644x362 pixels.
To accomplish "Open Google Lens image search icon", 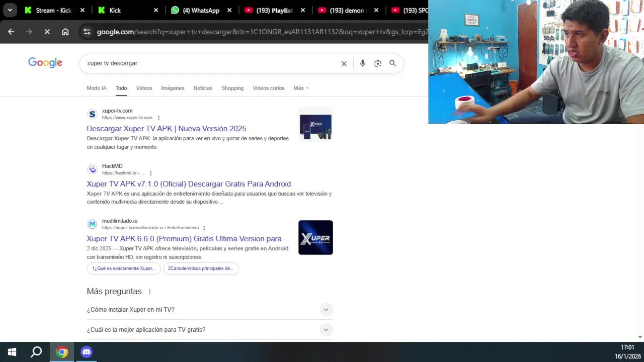I will (x=378, y=63).
